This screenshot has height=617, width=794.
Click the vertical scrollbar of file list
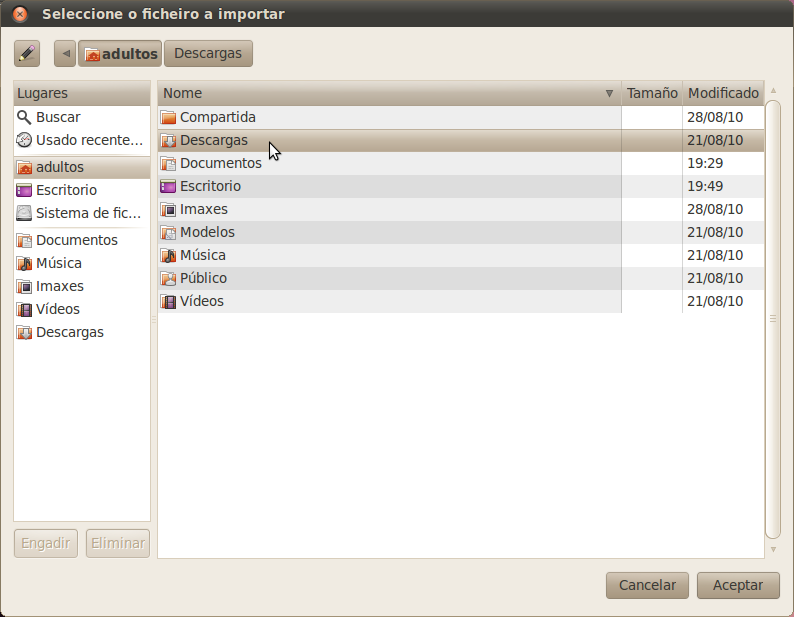click(x=773, y=320)
